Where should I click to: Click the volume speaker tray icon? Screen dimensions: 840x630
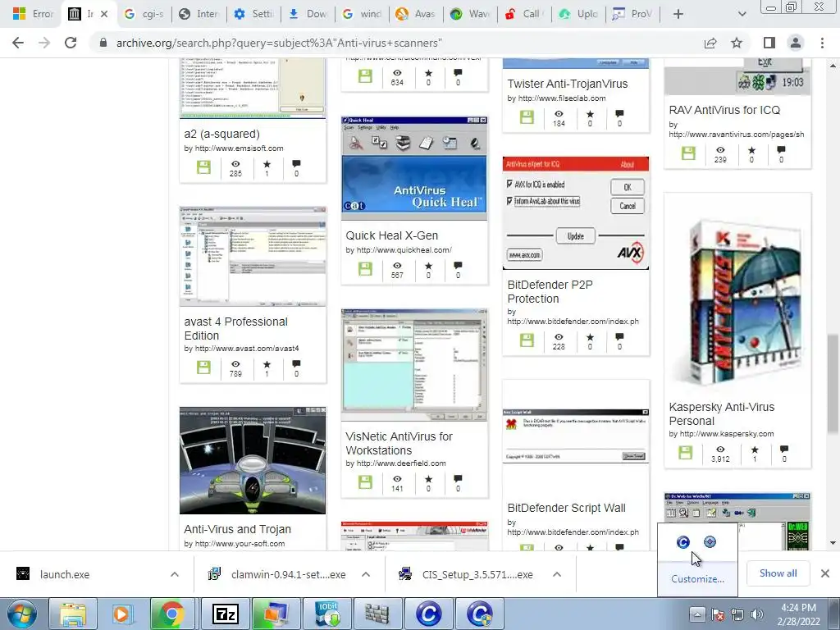pos(757,614)
